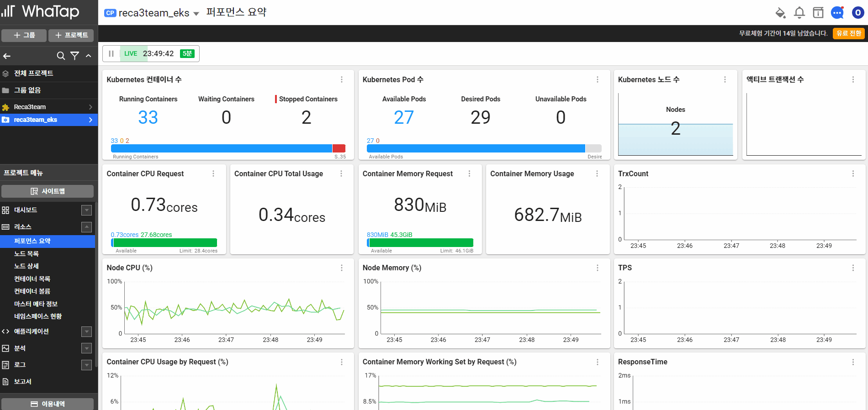
Task: Toggle LIVE mode indicator
Action: click(x=131, y=53)
